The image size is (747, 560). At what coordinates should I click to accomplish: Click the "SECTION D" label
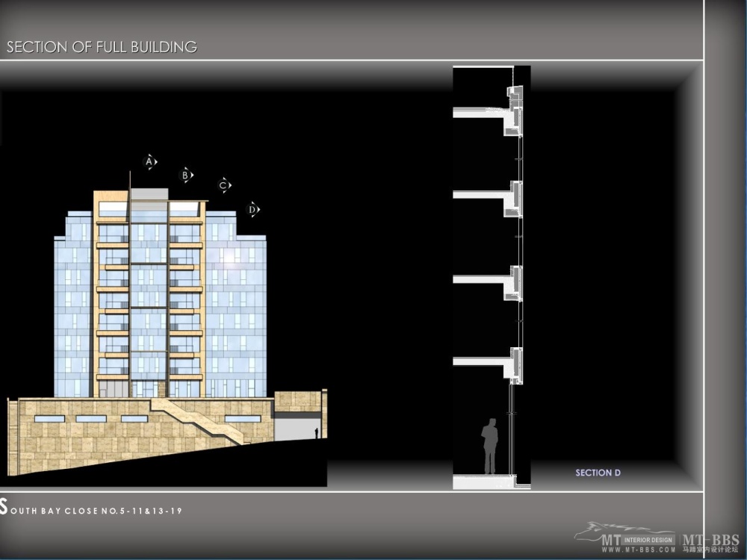coord(598,473)
